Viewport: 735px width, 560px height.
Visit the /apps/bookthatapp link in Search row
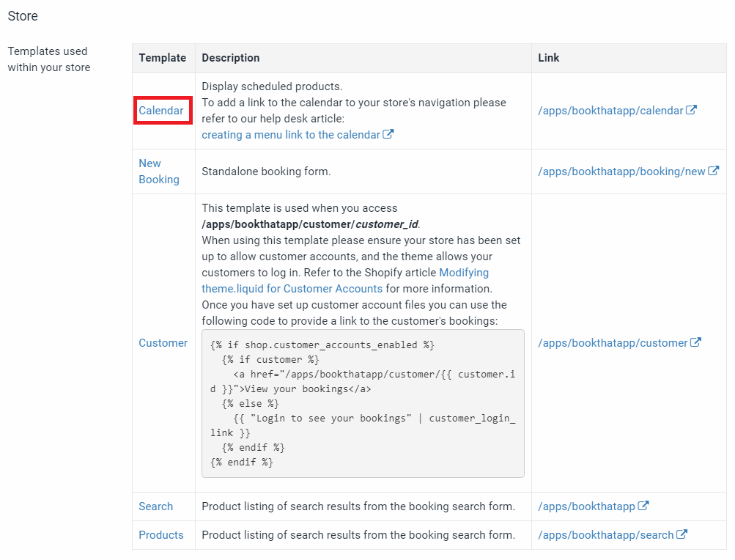click(x=586, y=506)
